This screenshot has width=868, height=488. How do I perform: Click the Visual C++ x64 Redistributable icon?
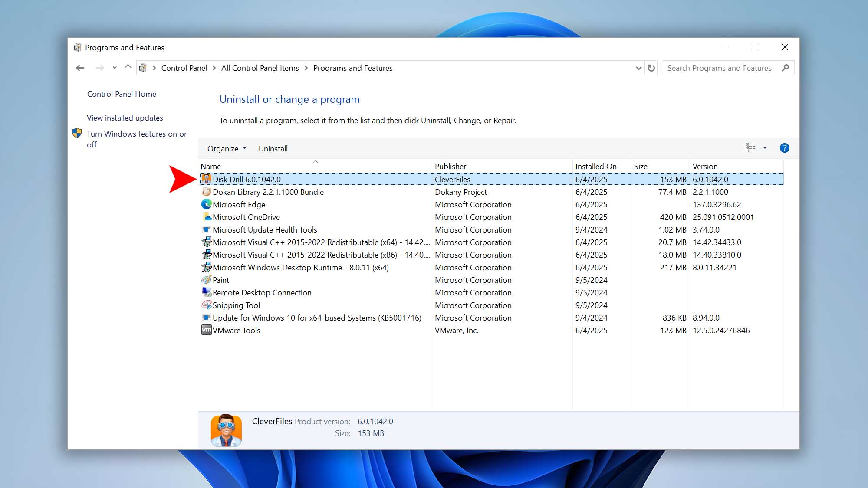[x=207, y=242]
